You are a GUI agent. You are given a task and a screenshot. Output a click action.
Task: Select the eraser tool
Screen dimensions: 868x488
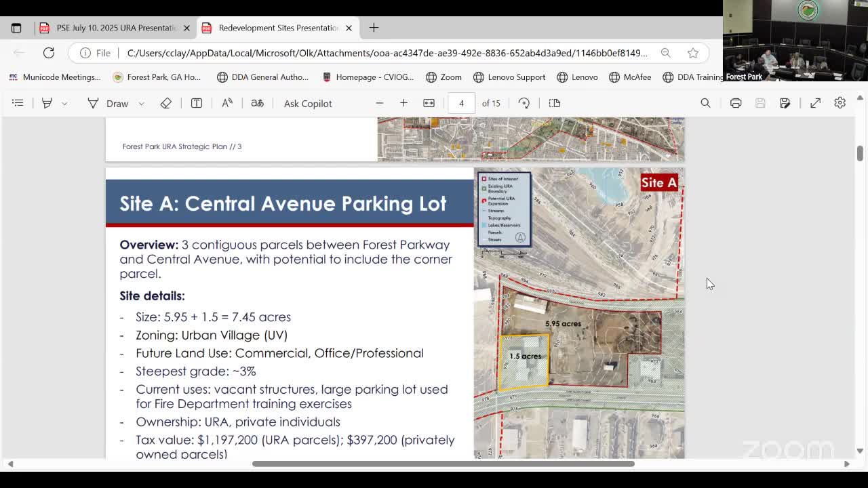(165, 102)
